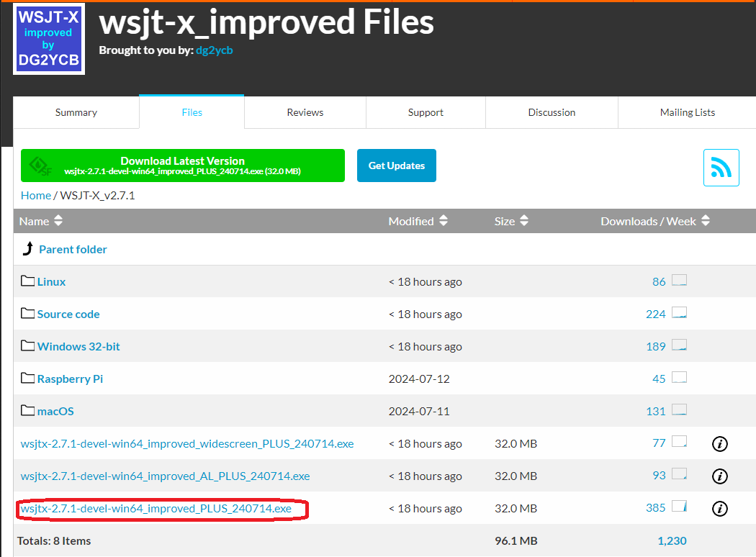Open the Windows 32-bit folder link
The height and width of the screenshot is (557, 756).
pyautogui.click(x=78, y=346)
